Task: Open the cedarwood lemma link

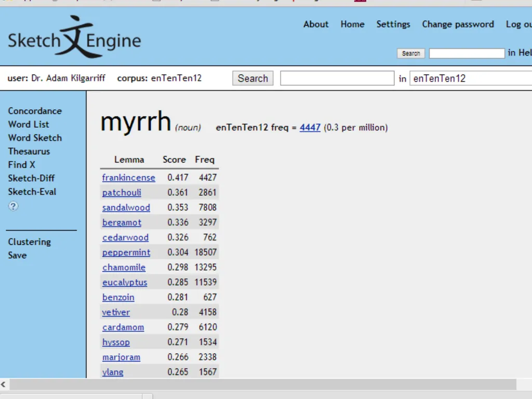Action: (125, 237)
